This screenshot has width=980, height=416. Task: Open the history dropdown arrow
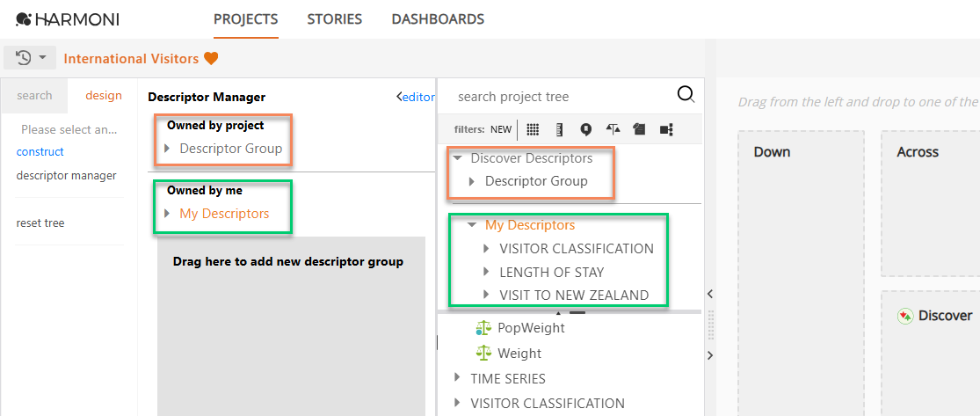pos(42,57)
